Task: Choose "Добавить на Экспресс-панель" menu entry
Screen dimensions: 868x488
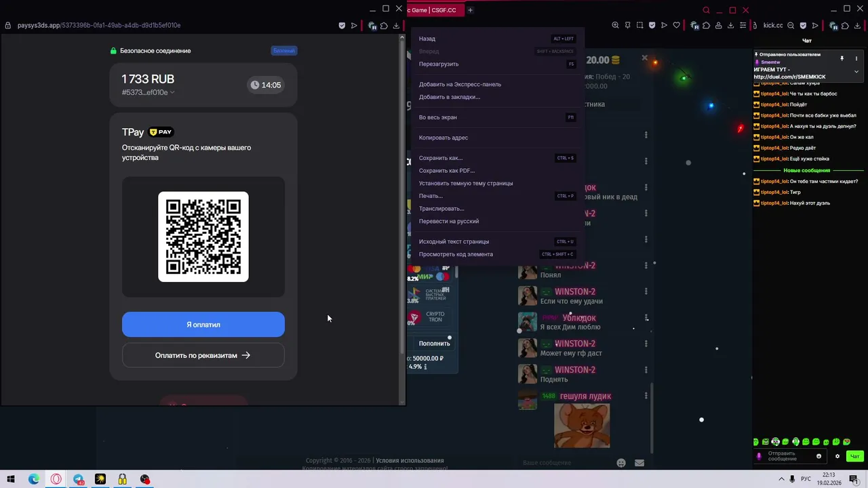Action: tap(497, 84)
